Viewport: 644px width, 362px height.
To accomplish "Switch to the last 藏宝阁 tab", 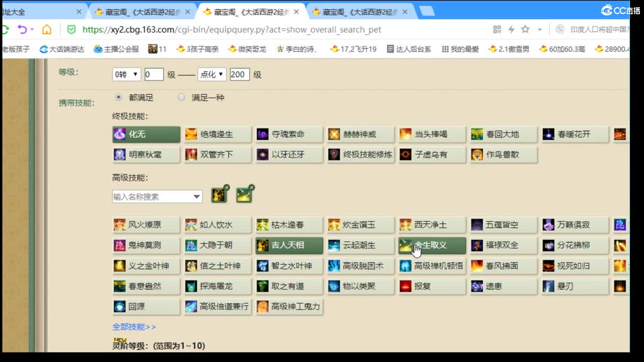I will (360, 12).
